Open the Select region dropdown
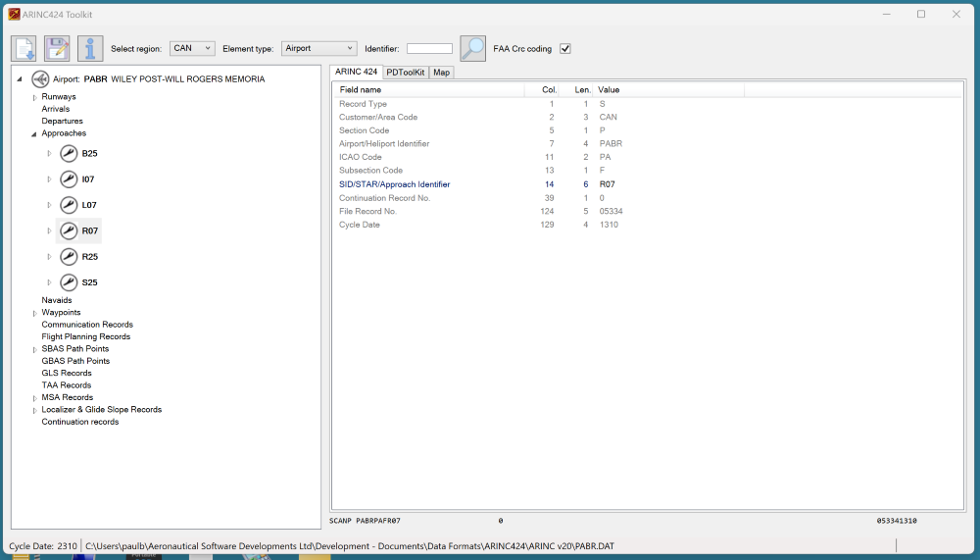This screenshot has width=980, height=560. (x=192, y=48)
